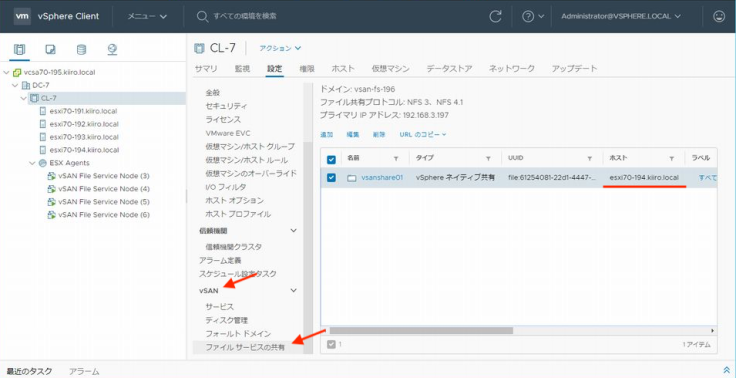This screenshot has width=736, height=378.
Task: Select host esxi70-192.kiiro.local in tree
Action: click(84, 124)
